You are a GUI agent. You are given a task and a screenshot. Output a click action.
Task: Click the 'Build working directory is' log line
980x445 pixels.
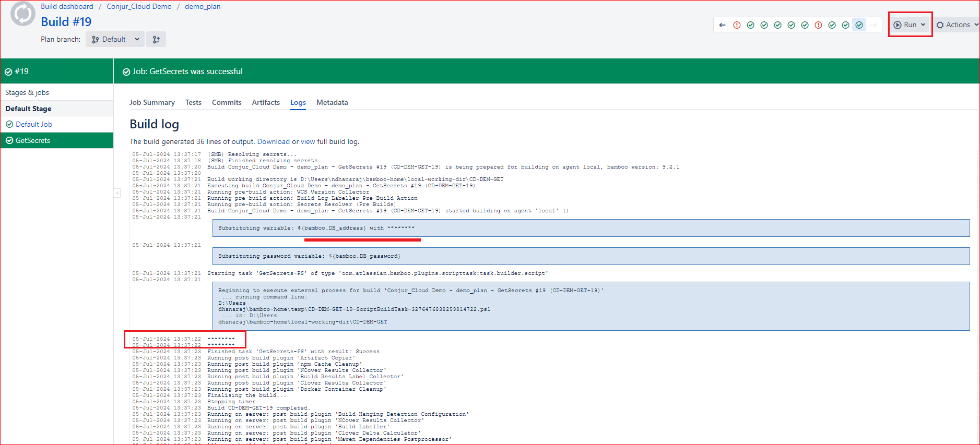point(356,179)
